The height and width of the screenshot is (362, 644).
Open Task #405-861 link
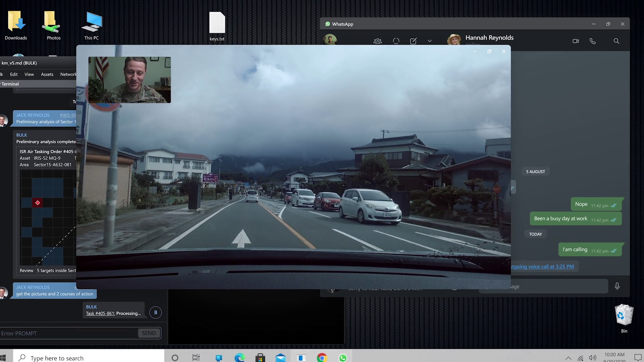(x=100, y=313)
